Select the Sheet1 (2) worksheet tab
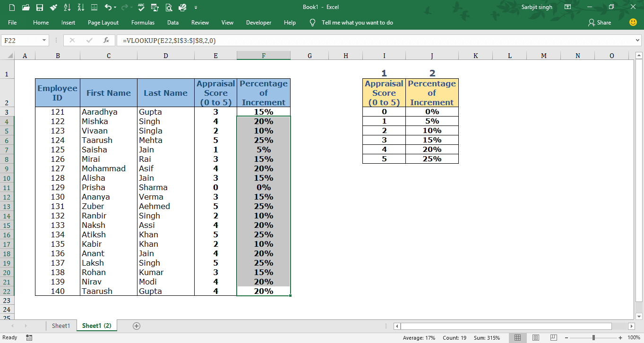Screen dimensions: 644x343 click(96, 326)
